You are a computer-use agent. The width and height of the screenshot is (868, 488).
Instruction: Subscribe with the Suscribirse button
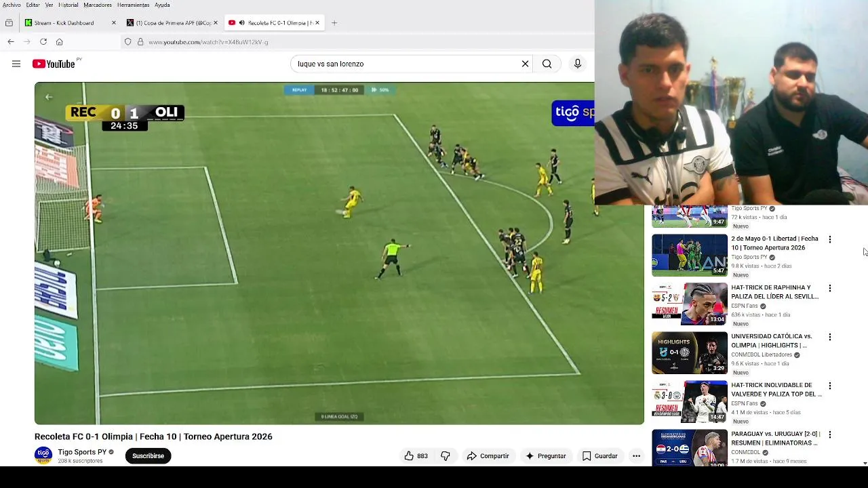click(148, 456)
